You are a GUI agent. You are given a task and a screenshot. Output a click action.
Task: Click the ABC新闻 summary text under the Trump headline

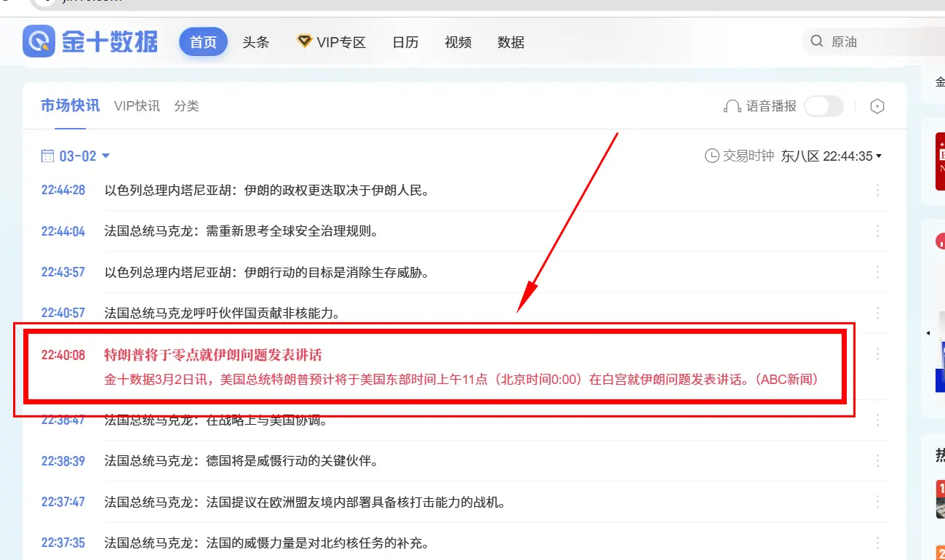click(462, 379)
